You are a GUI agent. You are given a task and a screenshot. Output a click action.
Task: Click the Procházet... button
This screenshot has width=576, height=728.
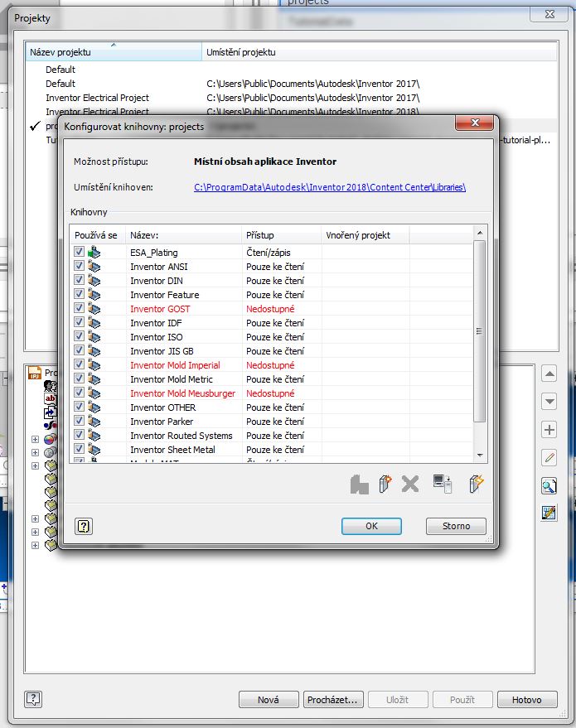(333, 699)
